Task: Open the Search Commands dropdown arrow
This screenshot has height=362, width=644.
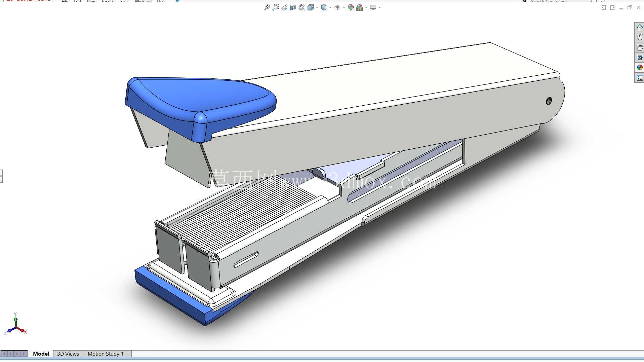Action: (602, 1)
